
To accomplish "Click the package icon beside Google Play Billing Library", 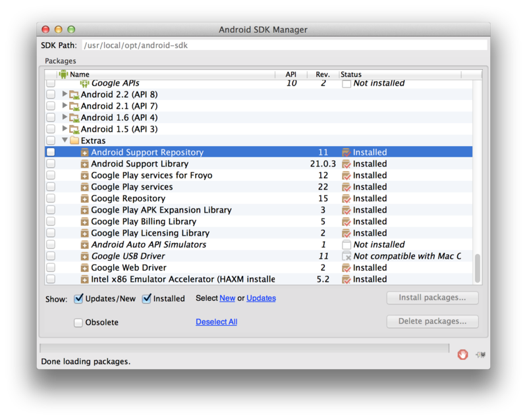I will (84, 222).
